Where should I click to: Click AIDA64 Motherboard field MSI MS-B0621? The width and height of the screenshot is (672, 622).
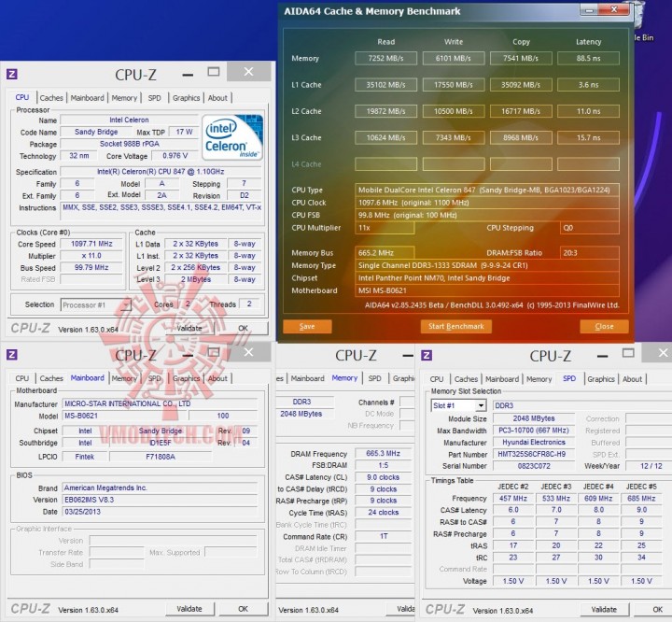tap(487, 290)
